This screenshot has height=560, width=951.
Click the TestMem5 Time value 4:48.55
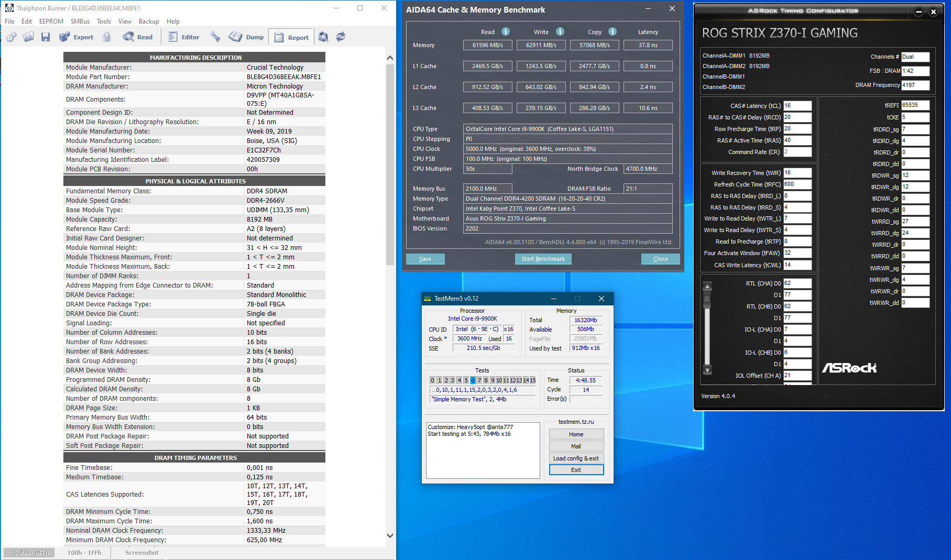[x=586, y=380]
